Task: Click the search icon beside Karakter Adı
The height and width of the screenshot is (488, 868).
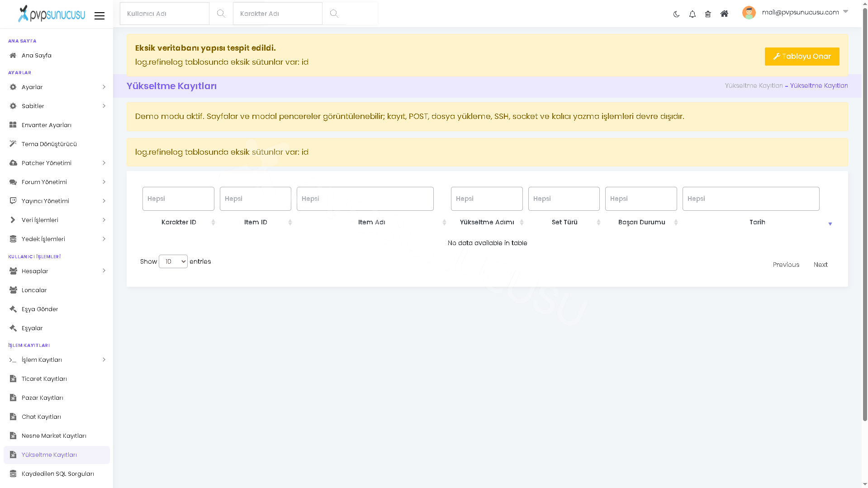Action: pos(334,14)
